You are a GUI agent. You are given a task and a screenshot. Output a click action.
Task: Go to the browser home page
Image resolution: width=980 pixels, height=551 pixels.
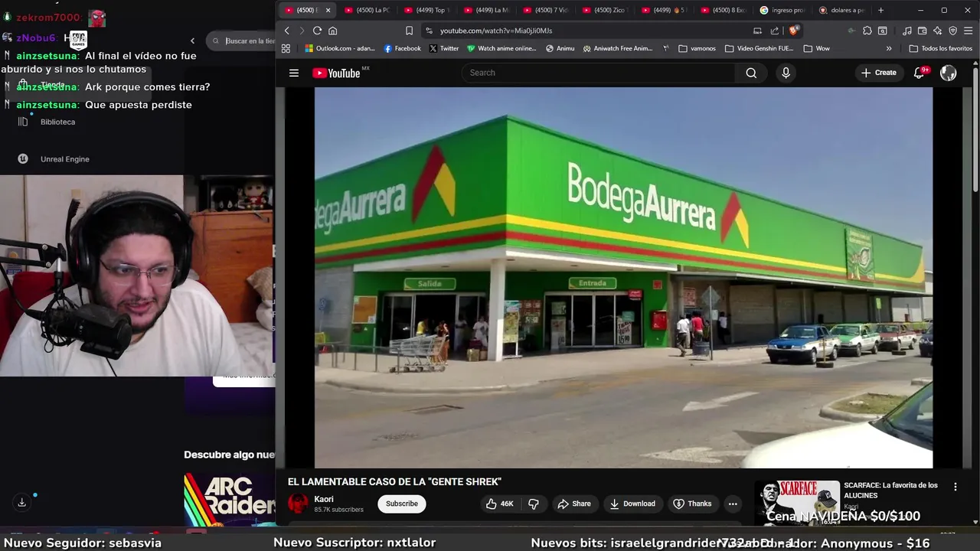(332, 31)
